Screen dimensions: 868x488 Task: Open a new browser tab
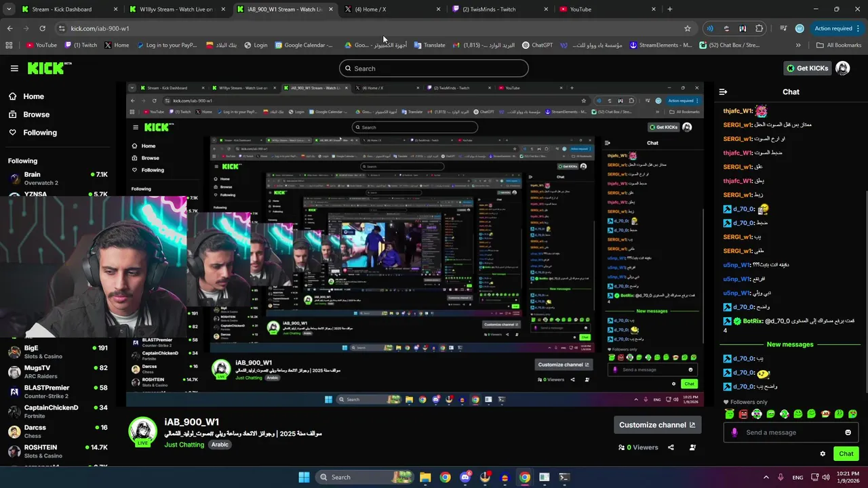pyautogui.click(x=669, y=9)
